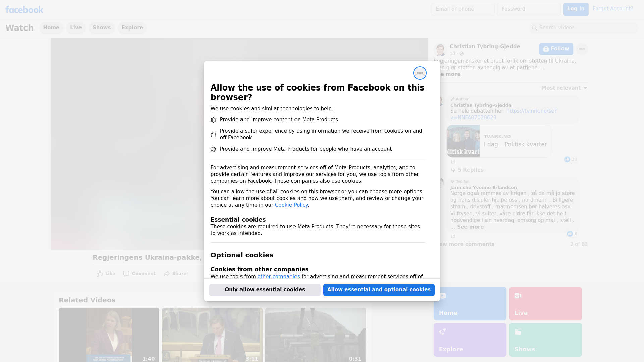Click the 'Optional cookies' heading
Image resolution: width=644 pixels, height=362 pixels.
pyautogui.click(x=242, y=255)
